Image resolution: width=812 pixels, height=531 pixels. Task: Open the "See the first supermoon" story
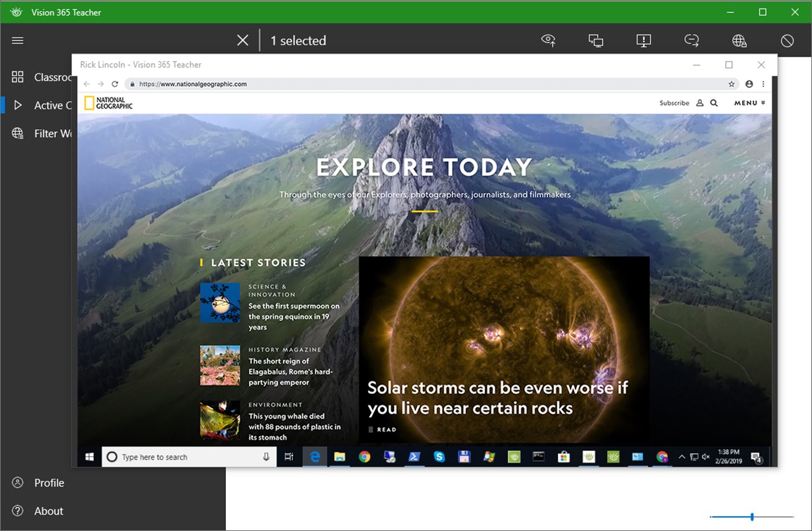pyautogui.click(x=294, y=316)
